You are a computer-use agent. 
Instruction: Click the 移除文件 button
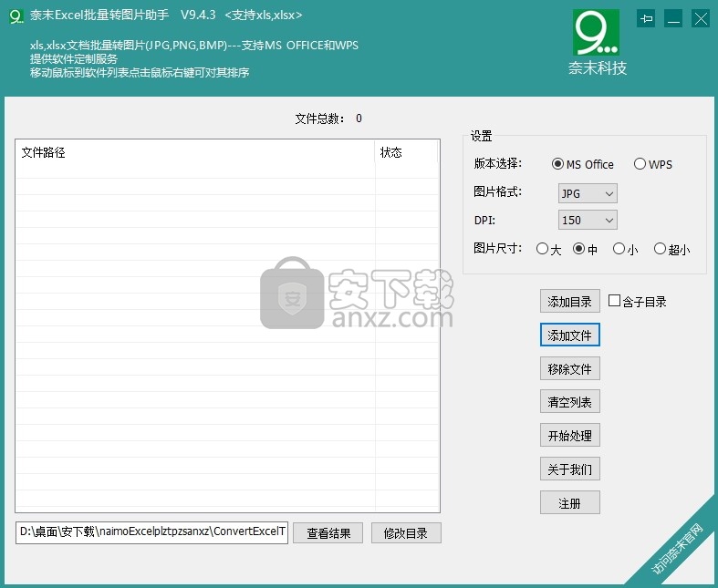tap(569, 368)
